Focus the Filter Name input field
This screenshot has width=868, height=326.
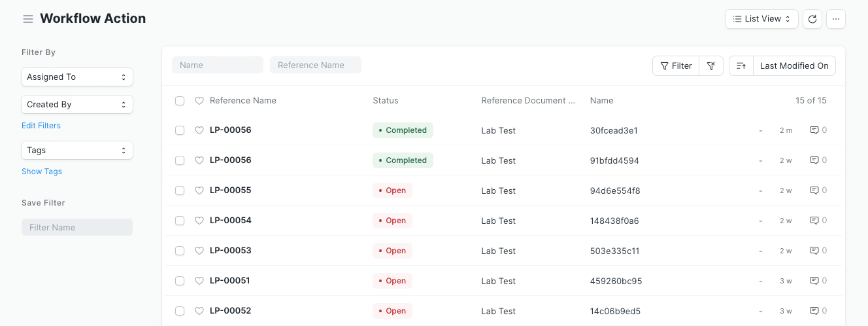[77, 227]
